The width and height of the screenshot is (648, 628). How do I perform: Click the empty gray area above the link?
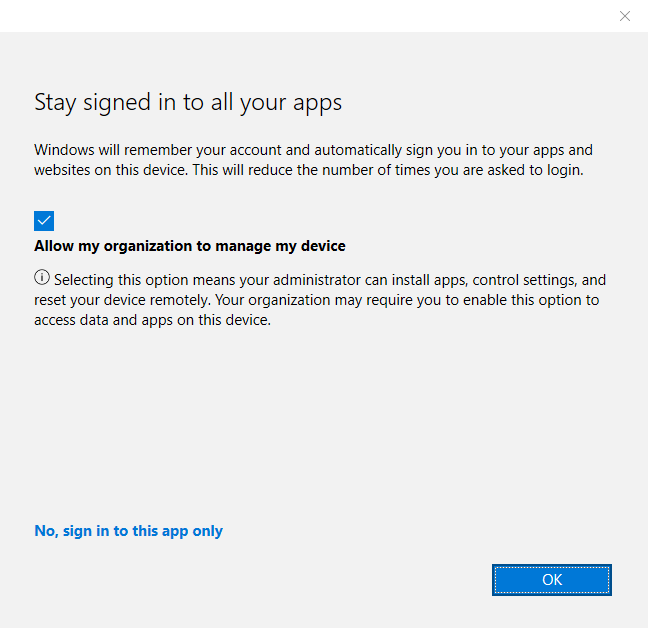point(300,430)
